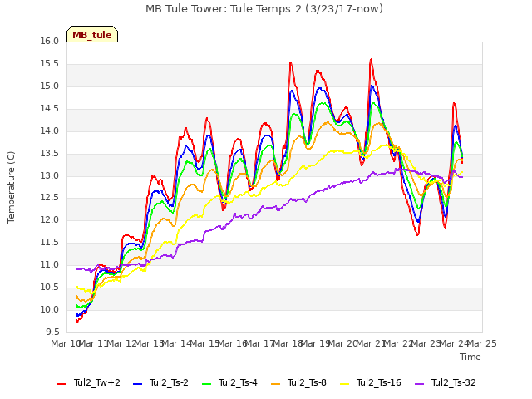
Task: Click the 14.0 y-axis tick label
Action: [50, 131]
